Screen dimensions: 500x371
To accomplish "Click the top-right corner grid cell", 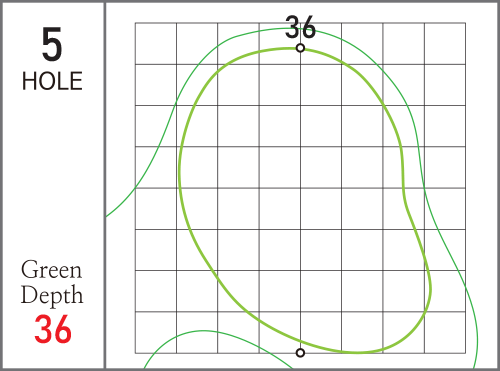I will 445,44.
